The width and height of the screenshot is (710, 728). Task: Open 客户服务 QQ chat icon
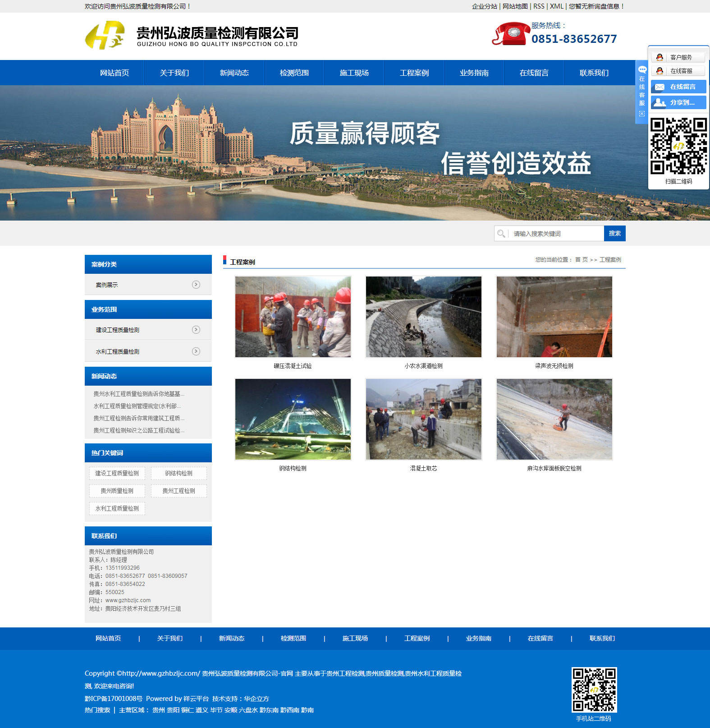[660, 57]
